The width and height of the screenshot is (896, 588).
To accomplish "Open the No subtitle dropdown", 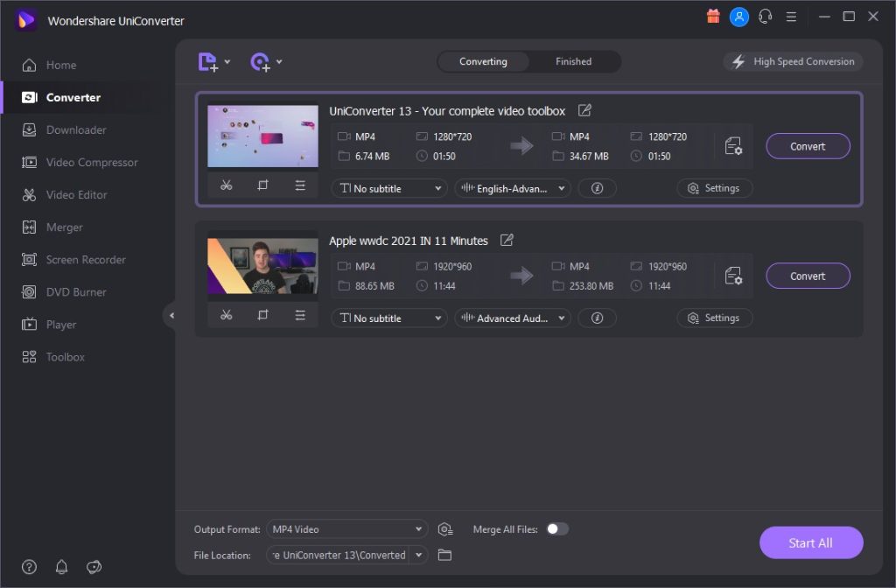I will [388, 188].
